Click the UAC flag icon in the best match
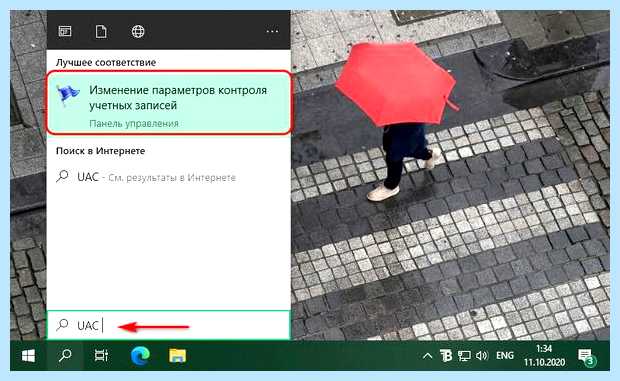This screenshot has width=620, height=381. pyautogui.click(x=68, y=95)
